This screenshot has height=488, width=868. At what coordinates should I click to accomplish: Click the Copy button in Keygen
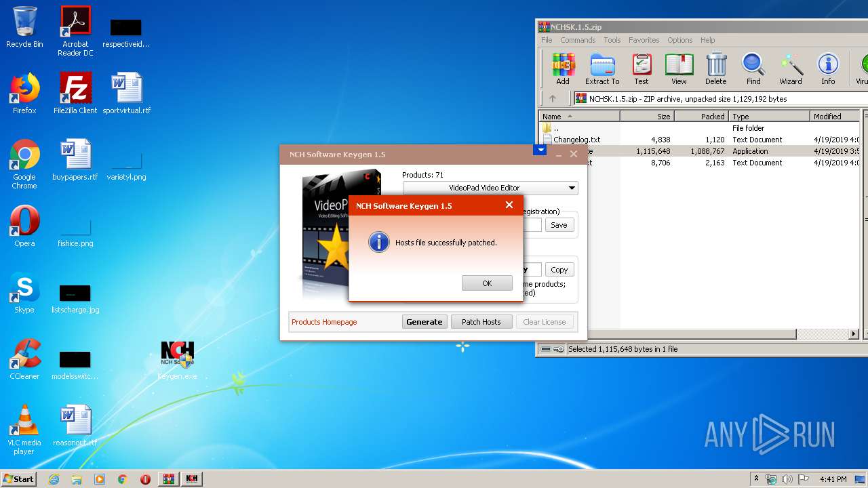pos(559,270)
